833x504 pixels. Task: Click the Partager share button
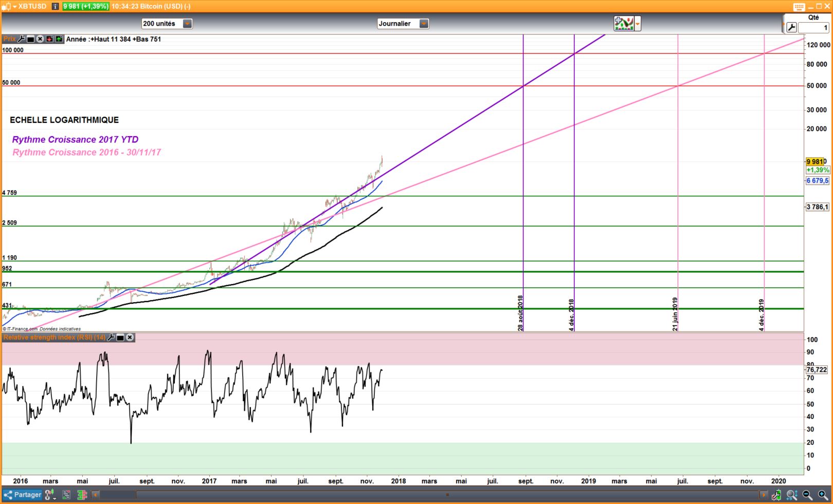pos(22,495)
